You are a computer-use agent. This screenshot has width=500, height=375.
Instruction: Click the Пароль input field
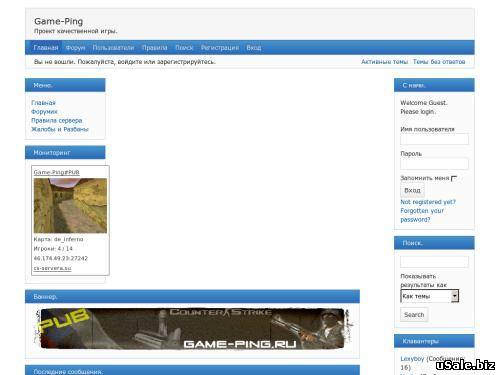click(x=434, y=164)
